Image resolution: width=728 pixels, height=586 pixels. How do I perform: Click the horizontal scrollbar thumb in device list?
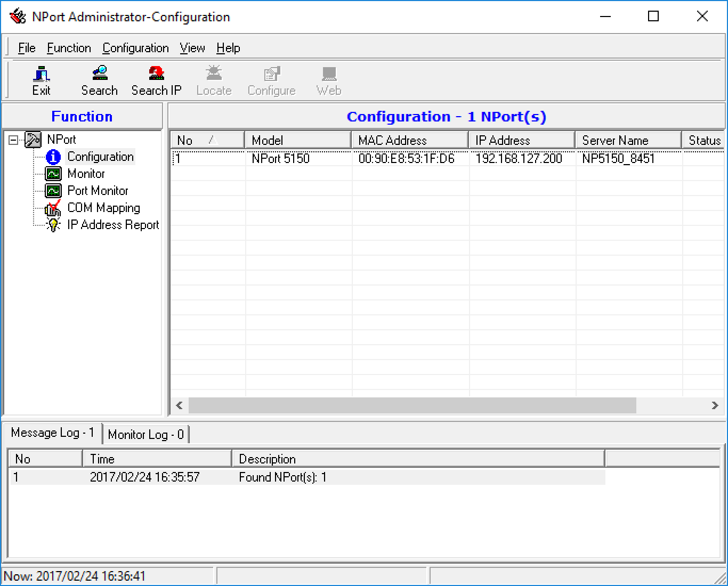412,405
